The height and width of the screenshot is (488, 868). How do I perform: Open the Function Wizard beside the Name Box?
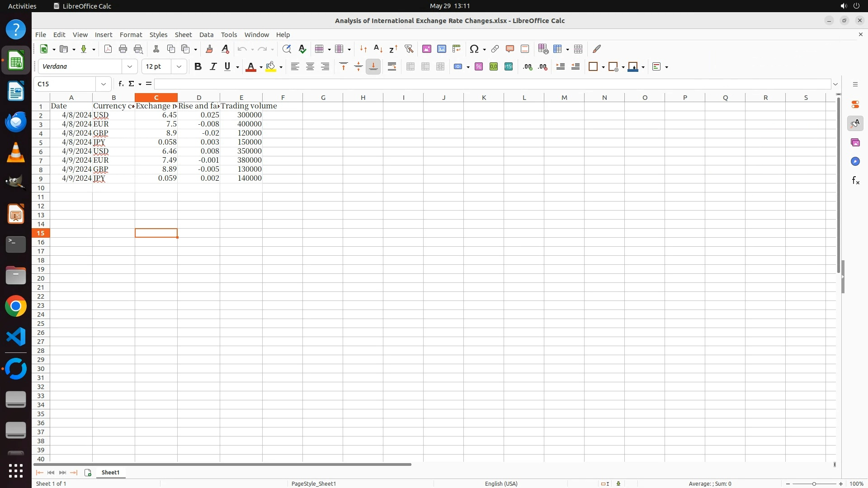coord(121,84)
